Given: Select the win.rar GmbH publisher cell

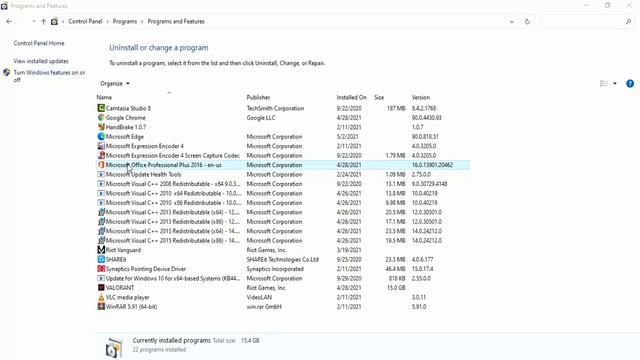Looking at the screenshot, I should 264,307.
